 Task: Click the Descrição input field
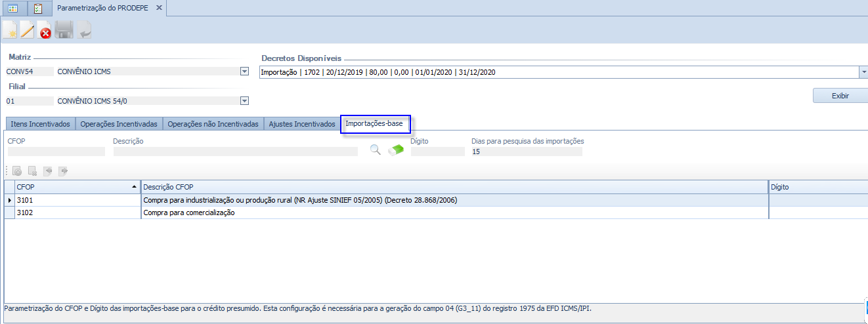[235, 152]
